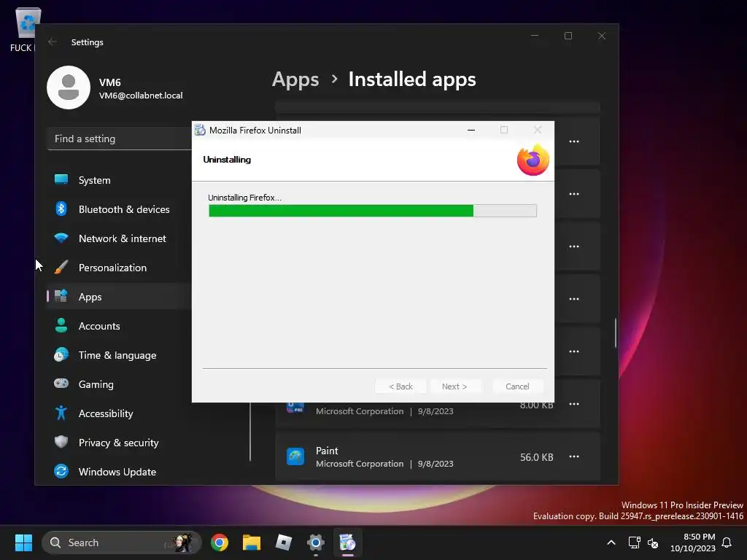Viewport: 747px width, 560px height.
Task: Click the Windows Update refresh icon
Action: click(61, 471)
